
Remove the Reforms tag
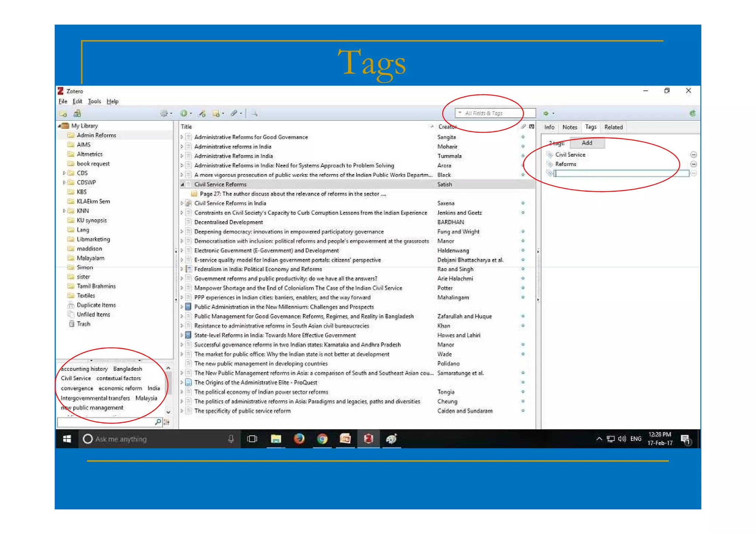point(693,164)
